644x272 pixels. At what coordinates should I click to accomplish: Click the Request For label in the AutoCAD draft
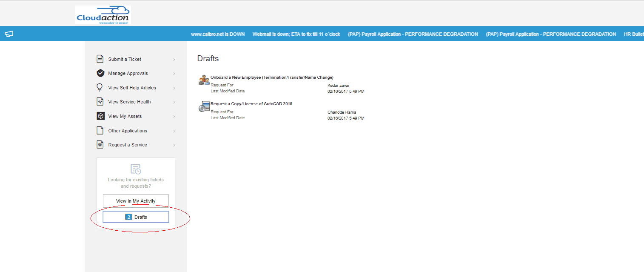(222, 112)
